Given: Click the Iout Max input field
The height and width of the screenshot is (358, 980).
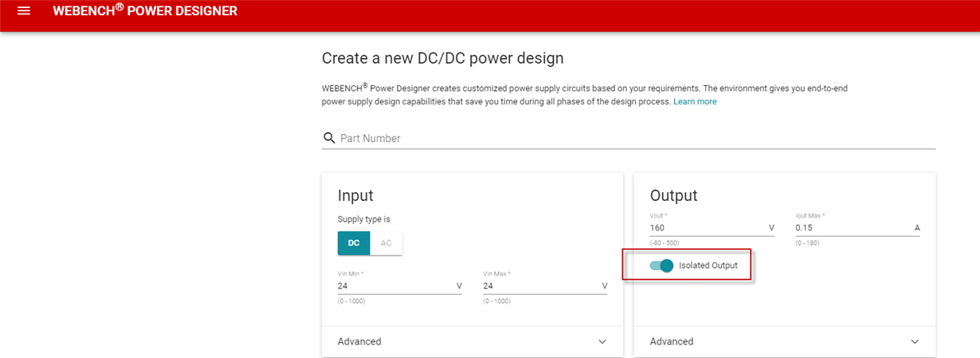Looking at the screenshot, I should pos(857,228).
